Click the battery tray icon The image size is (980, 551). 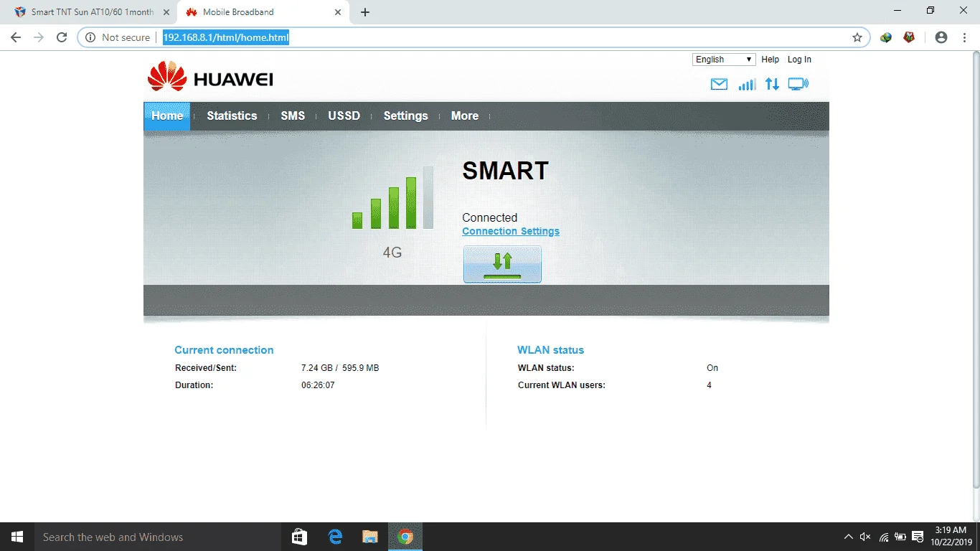click(x=901, y=537)
